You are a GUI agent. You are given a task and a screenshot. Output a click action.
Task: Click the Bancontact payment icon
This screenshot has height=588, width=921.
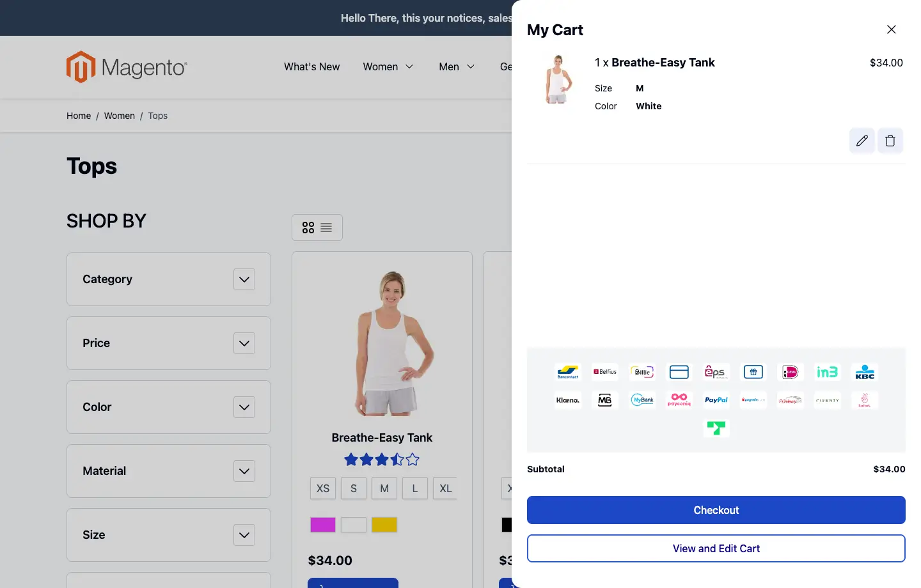(568, 372)
